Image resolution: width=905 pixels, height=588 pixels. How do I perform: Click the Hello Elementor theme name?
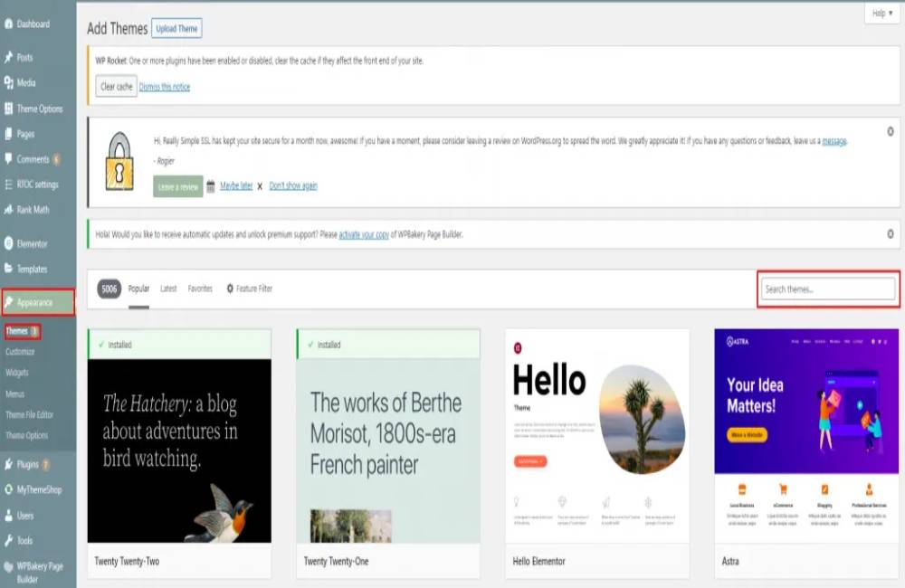pyautogui.click(x=539, y=561)
